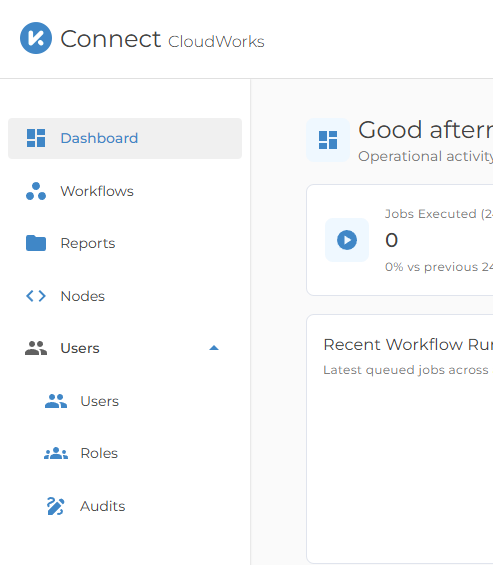Select the Roles submenu entry
The image size is (493, 565).
[x=125, y=453]
